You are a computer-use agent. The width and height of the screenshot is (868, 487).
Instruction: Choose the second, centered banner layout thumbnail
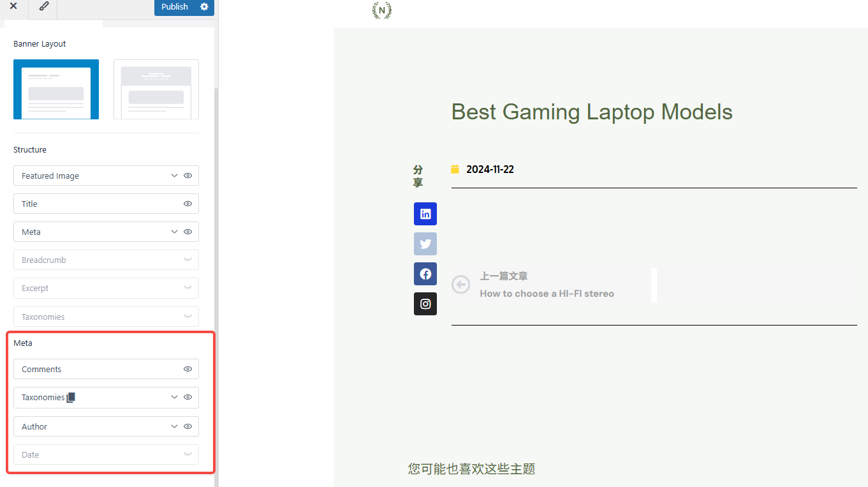coord(156,89)
